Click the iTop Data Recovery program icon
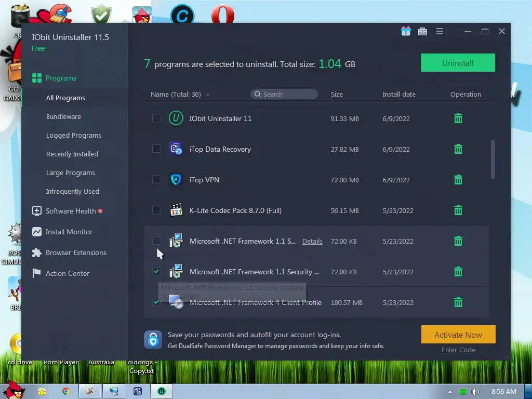Image resolution: width=532 pixels, height=399 pixels. (176, 149)
